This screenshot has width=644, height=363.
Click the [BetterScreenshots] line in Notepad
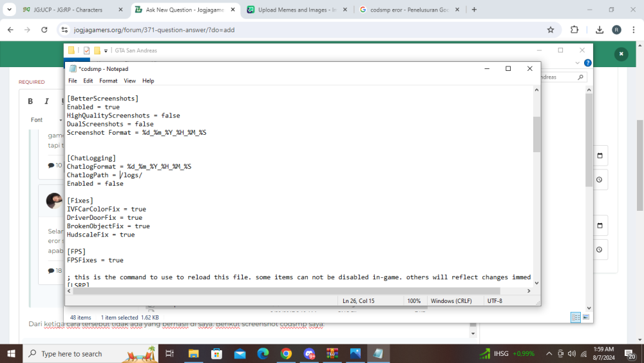coord(102,99)
